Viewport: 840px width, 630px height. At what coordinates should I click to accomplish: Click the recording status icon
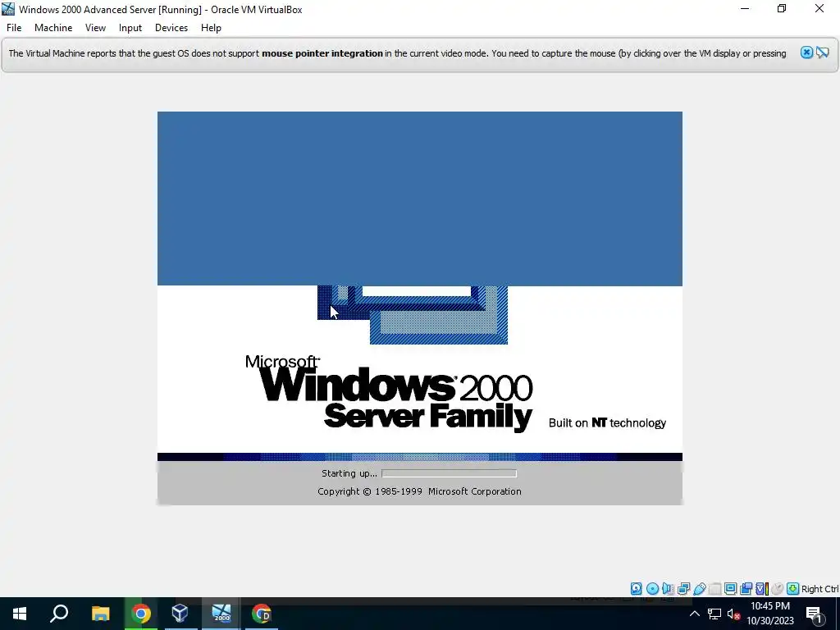746,589
